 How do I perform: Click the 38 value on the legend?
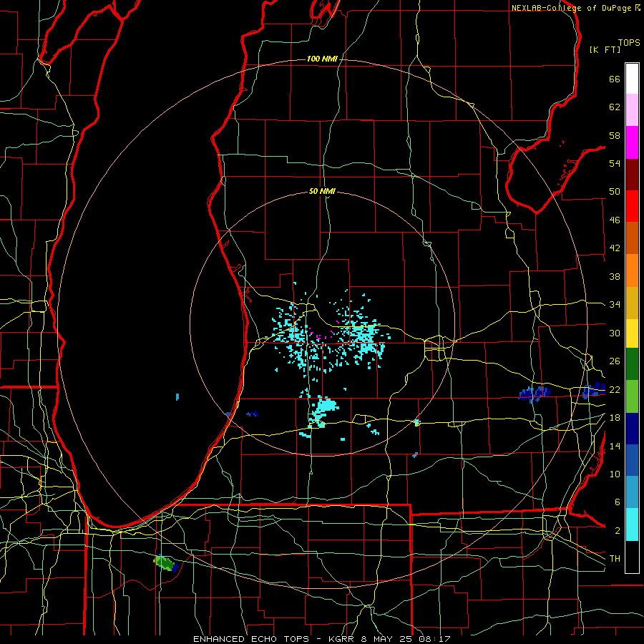click(x=615, y=276)
